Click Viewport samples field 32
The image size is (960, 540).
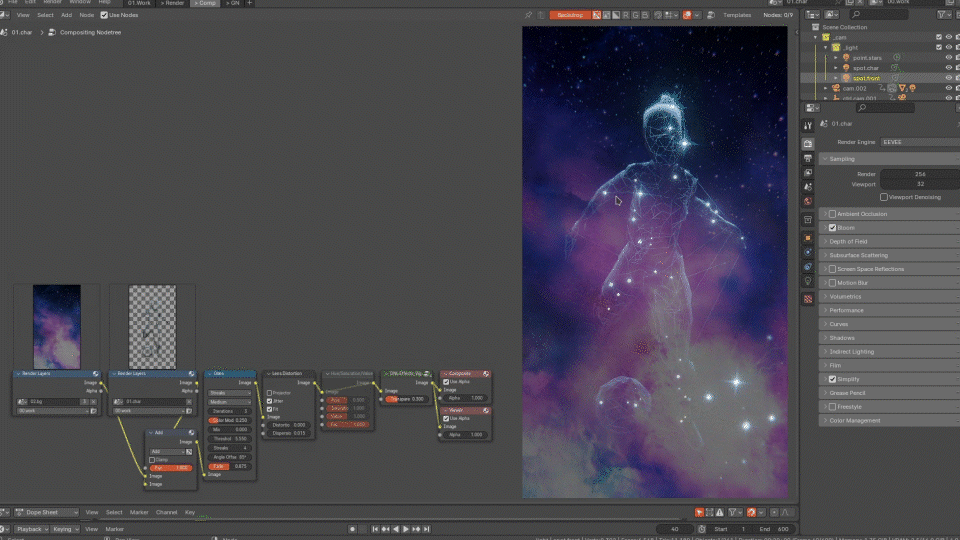[920, 184]
